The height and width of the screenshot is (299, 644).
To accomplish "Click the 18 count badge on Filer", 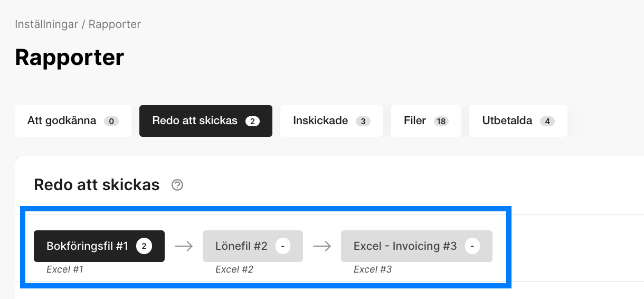I will click(441, 121).
